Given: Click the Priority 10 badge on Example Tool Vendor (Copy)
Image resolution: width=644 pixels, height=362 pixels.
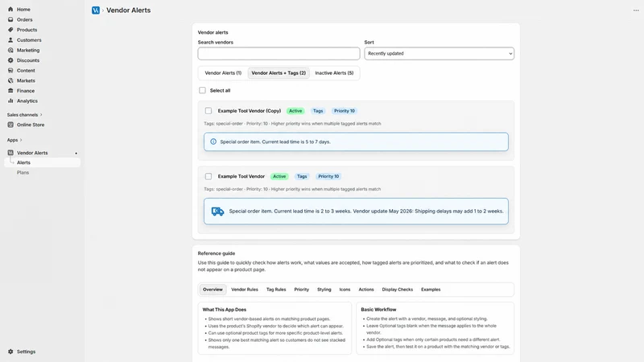Looking at the screenshot, I should click(345, 111).
